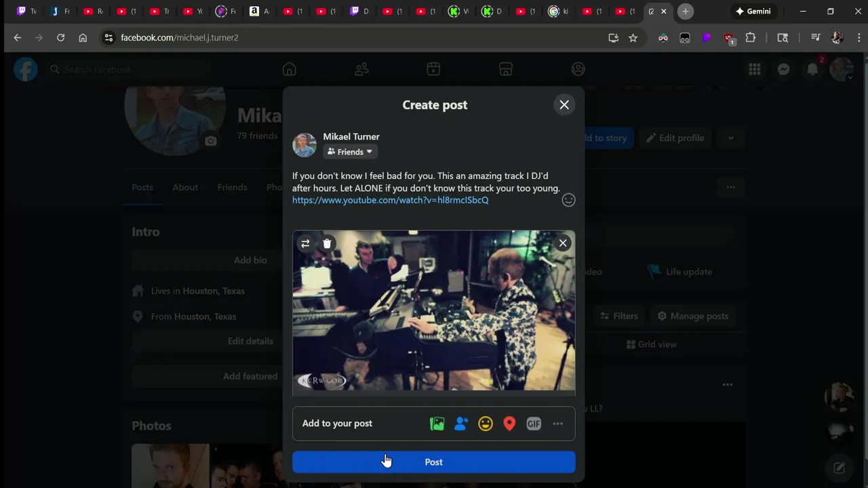Go back in browser

click(x=18, y=38)
